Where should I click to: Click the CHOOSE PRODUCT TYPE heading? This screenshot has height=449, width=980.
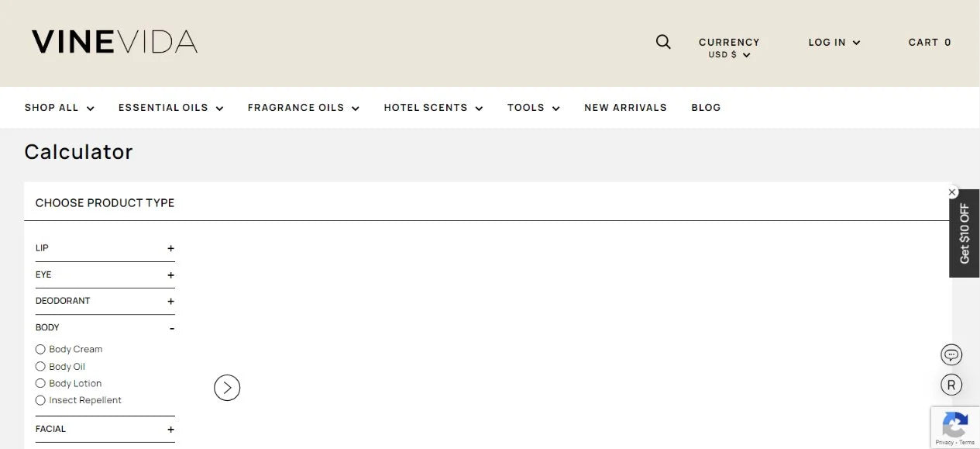coord(105,203)
